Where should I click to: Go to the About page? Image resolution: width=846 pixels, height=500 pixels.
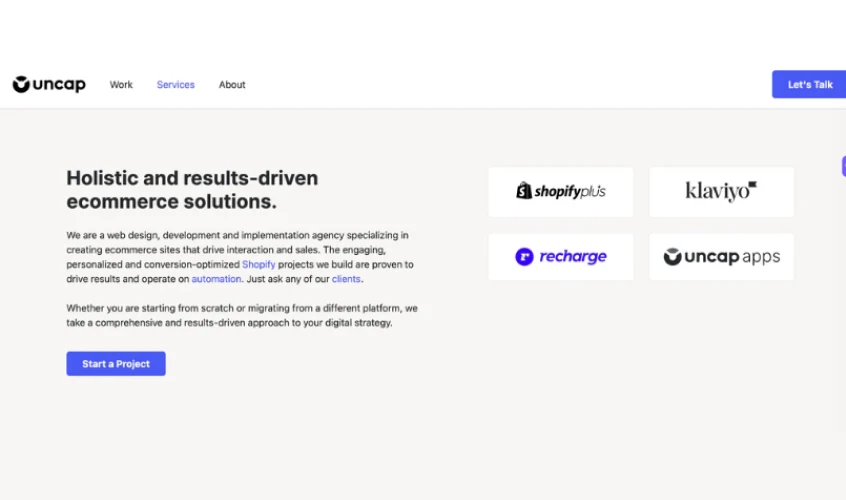click(x=232, y=85)
